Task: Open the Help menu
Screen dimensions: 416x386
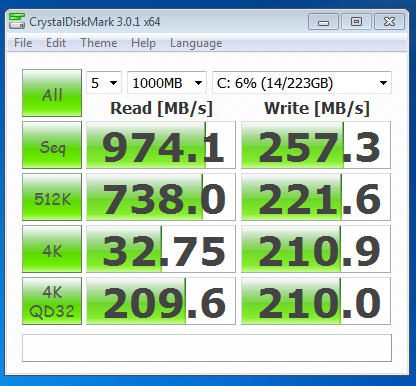Action: pyautogui.click(x=143, y=43)
